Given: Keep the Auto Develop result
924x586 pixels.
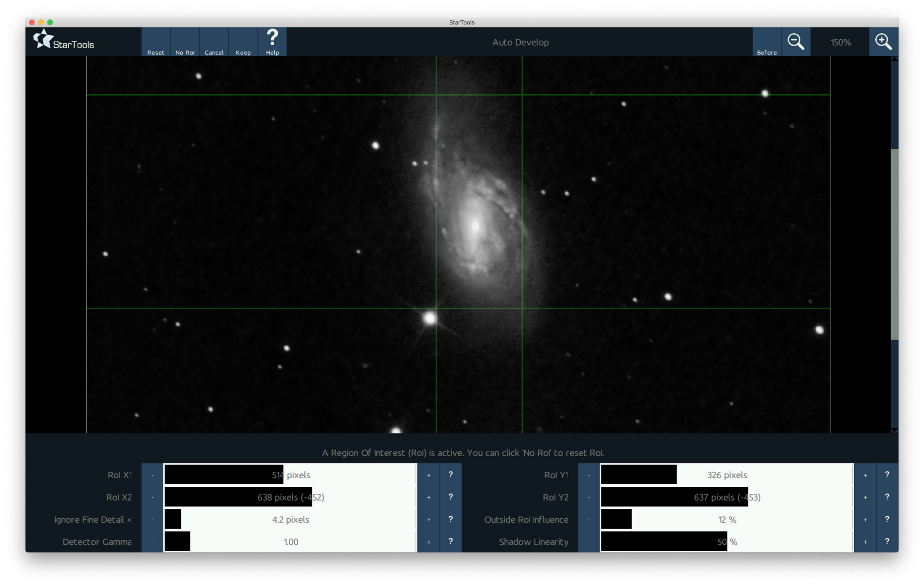Looking at the screenshot, I should point(243,42).
